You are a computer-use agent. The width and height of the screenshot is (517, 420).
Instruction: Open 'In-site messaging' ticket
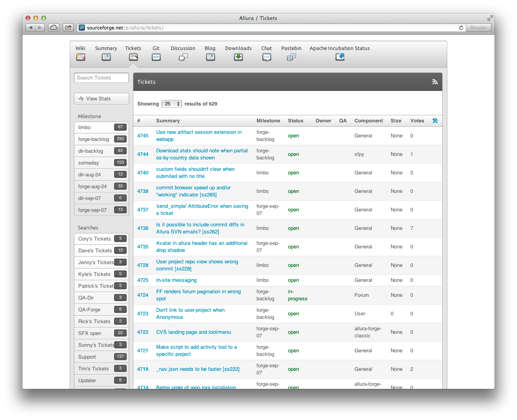176,280
